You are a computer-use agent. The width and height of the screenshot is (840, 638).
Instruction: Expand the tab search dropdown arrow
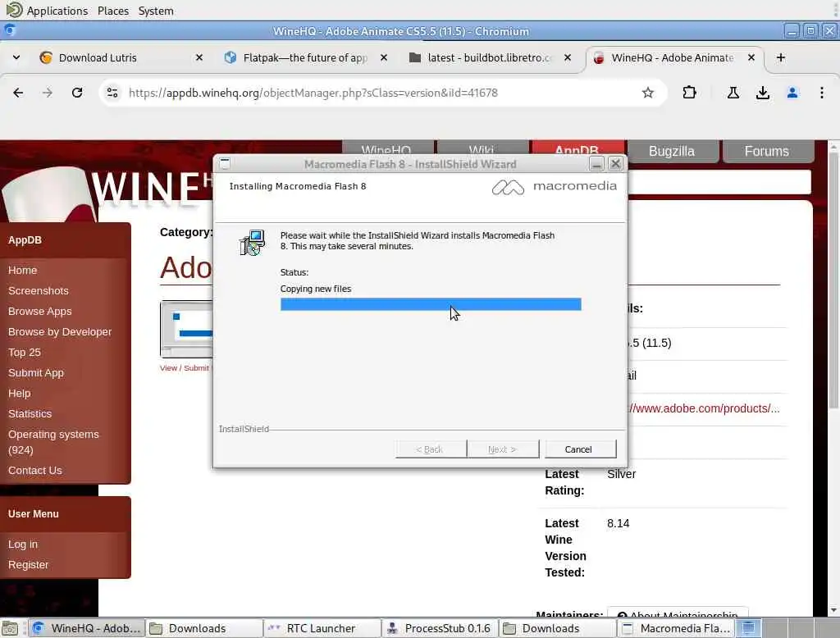coord(16,57)
